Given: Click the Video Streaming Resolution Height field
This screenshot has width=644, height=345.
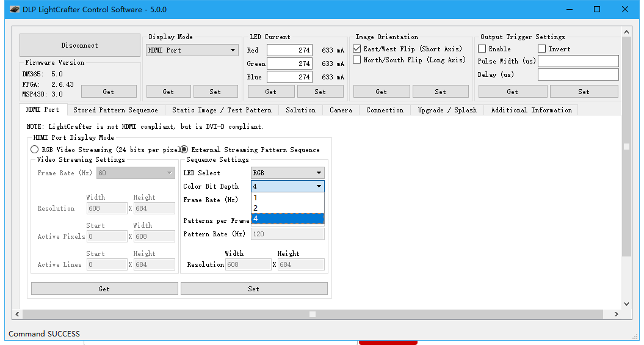Looking at the screenshot, I should point(154,208).
